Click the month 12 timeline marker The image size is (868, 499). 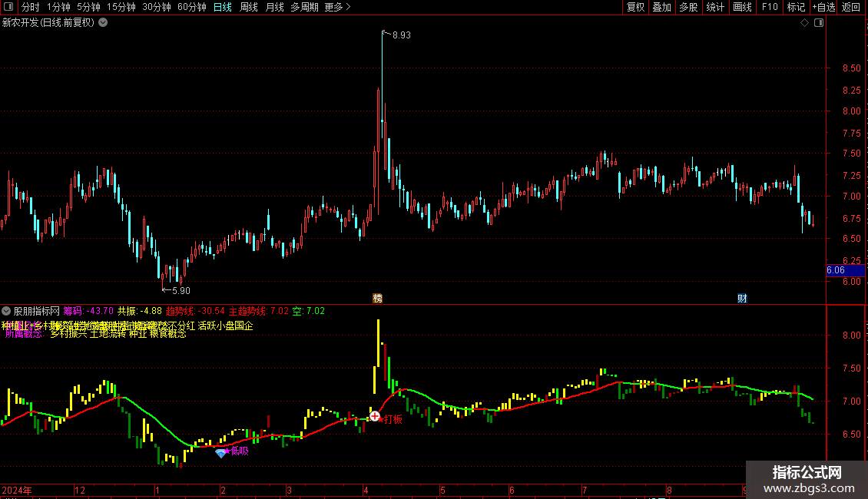[x=80, y=490]
